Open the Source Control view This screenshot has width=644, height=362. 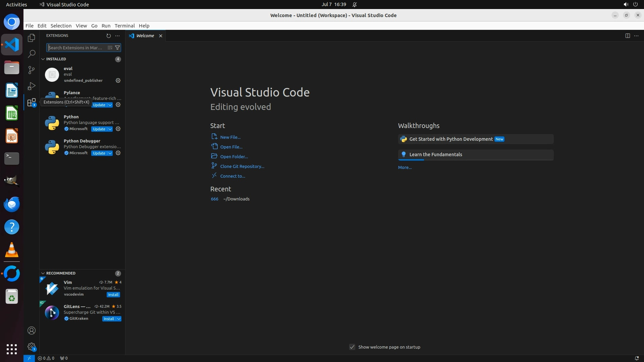[x=31, y=70]
